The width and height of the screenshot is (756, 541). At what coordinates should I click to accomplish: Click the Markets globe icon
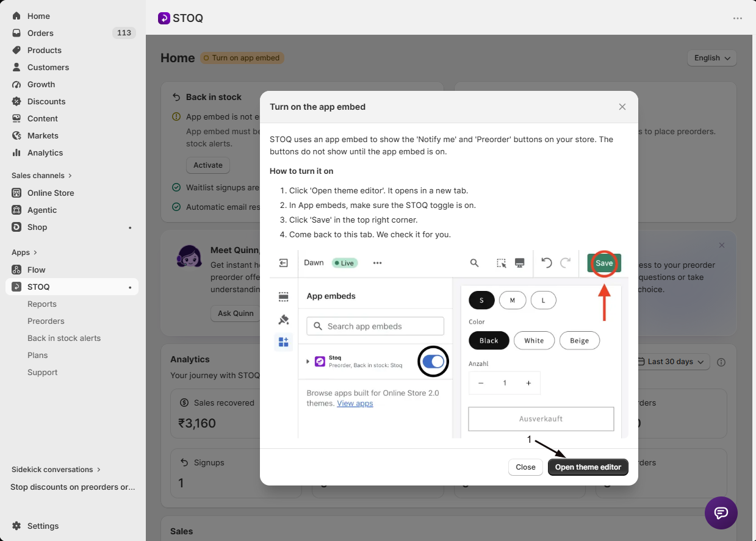click(x=16, y=135)
